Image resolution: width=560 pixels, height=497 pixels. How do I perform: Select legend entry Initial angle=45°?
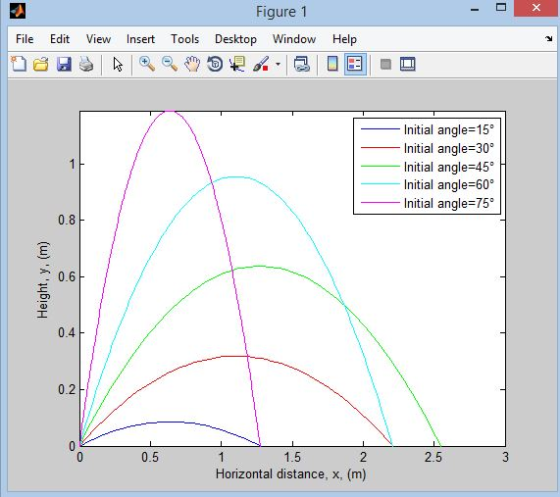click(x=449, y=167)
